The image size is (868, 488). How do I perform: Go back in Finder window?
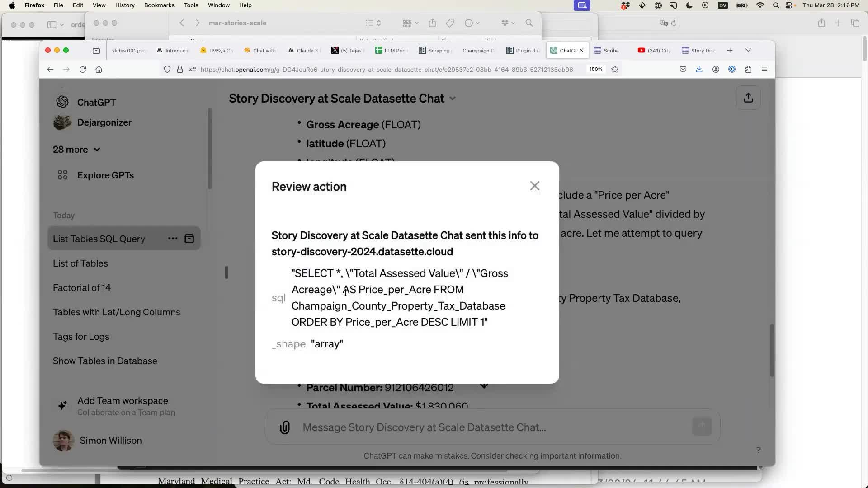click(181, 23)
